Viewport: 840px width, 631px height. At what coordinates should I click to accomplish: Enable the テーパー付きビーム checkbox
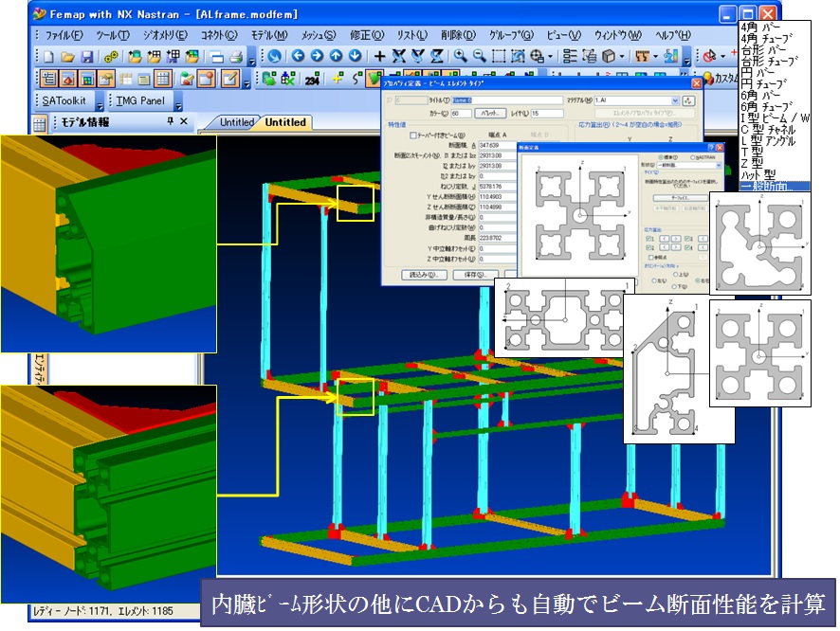(413, 135)
